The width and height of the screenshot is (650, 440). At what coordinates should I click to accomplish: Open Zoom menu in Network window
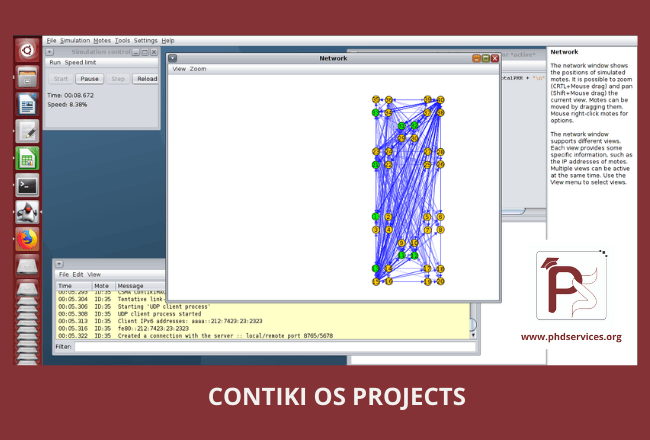pyautogui.click(x=198, y=69)
